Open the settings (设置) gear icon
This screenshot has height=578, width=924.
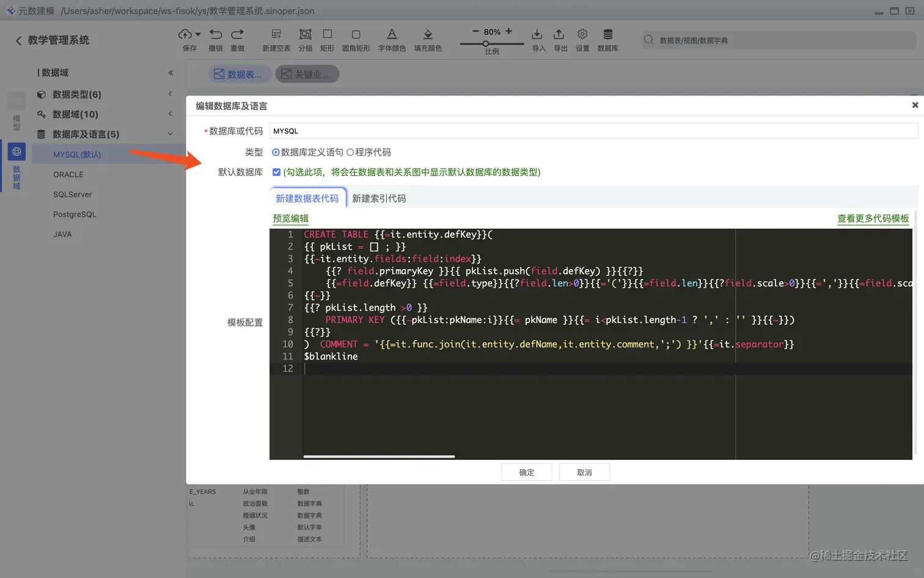tap(582, 34)
